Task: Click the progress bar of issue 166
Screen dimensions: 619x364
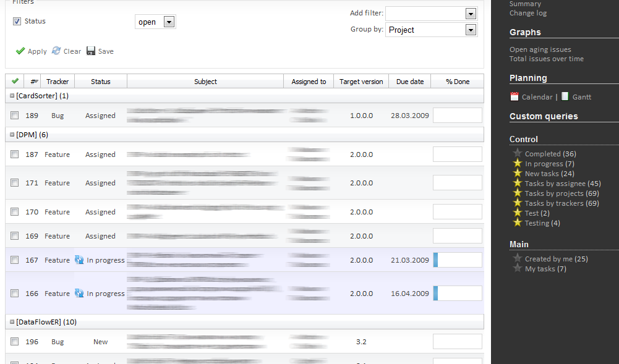Action: point(457,293)
